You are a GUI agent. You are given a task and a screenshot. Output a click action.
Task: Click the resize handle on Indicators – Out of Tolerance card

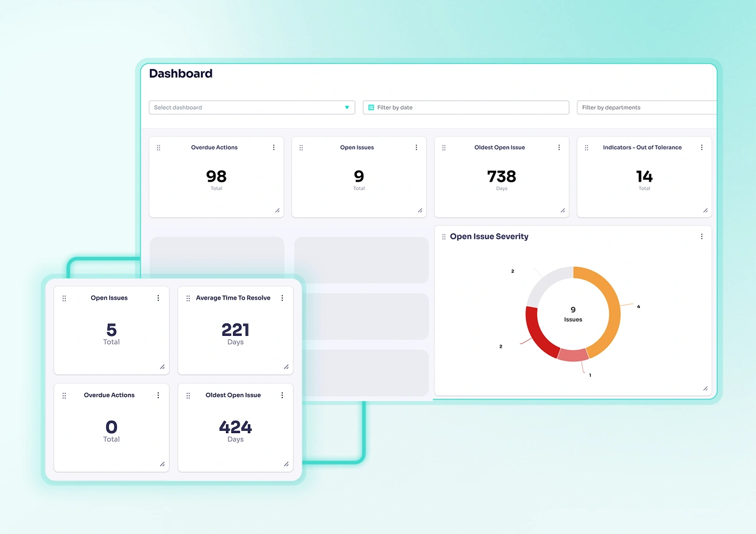(705, 211)
